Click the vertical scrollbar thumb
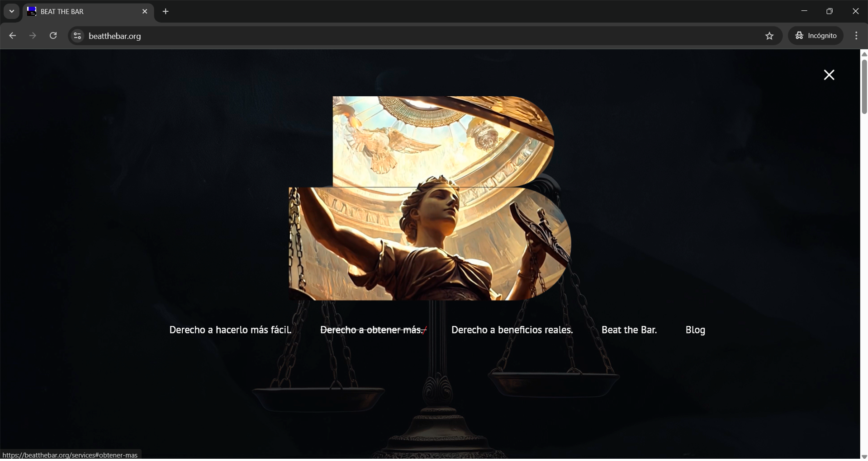 click(x=864, y=86)
